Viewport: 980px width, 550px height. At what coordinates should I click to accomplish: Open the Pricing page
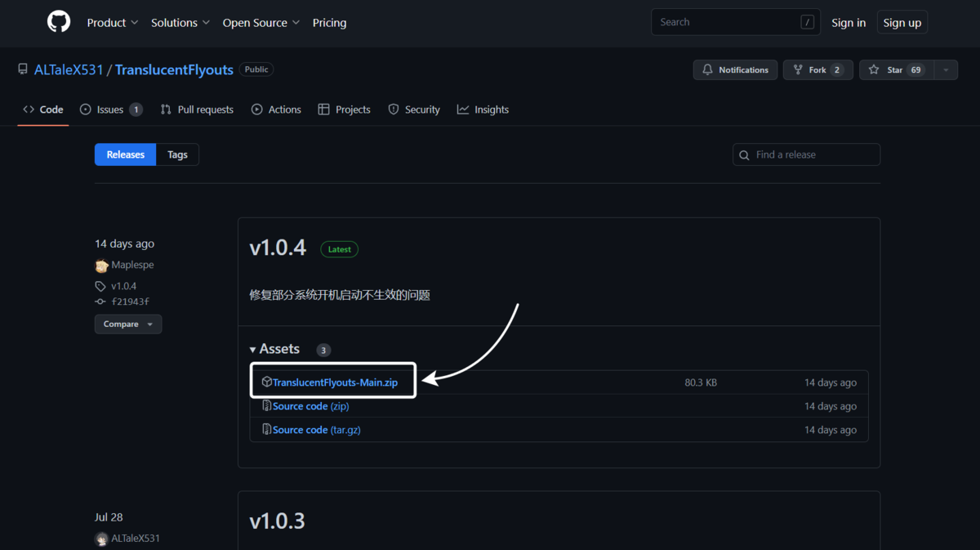click(329, 23)
